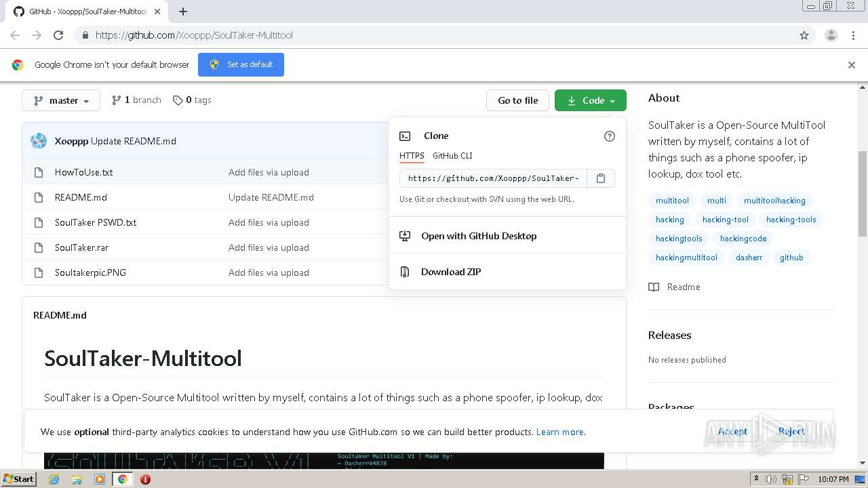View site security lock icon
The width and height of the screenshot is (868, 488).
pos(85,35)
